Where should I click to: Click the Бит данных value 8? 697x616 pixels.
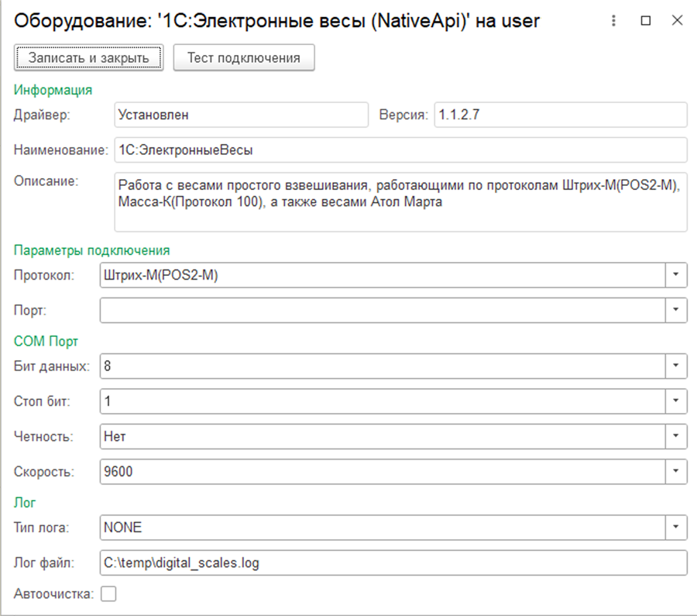pos(107,366)
